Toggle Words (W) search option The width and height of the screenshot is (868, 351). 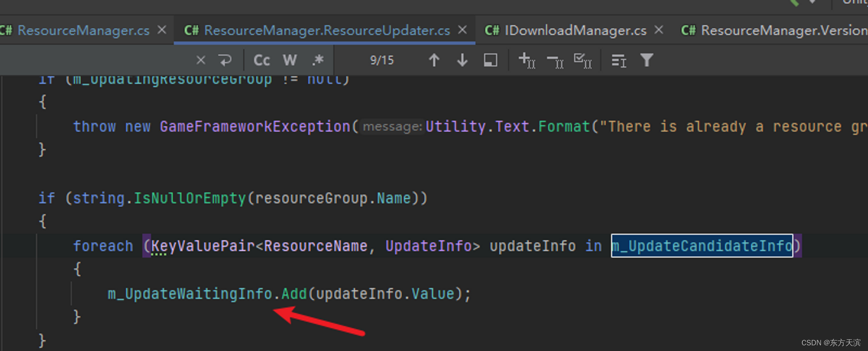(x=290, y=60)
